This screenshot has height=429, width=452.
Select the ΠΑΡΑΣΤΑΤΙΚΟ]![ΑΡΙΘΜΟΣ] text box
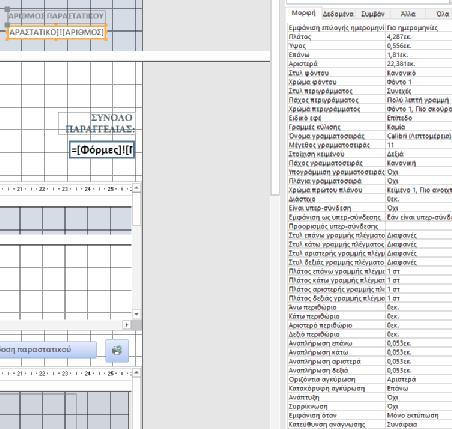[x=57, y=32]
